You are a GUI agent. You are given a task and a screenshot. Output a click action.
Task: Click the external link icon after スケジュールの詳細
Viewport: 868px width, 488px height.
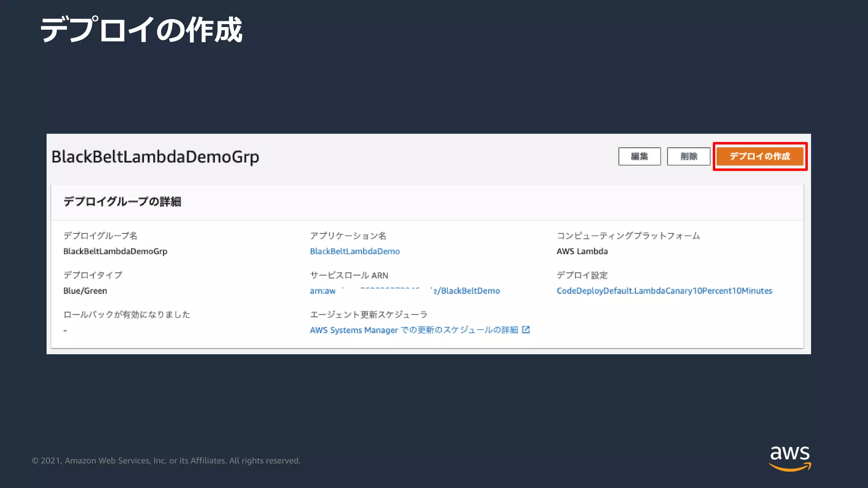click(x=526, y=330)
